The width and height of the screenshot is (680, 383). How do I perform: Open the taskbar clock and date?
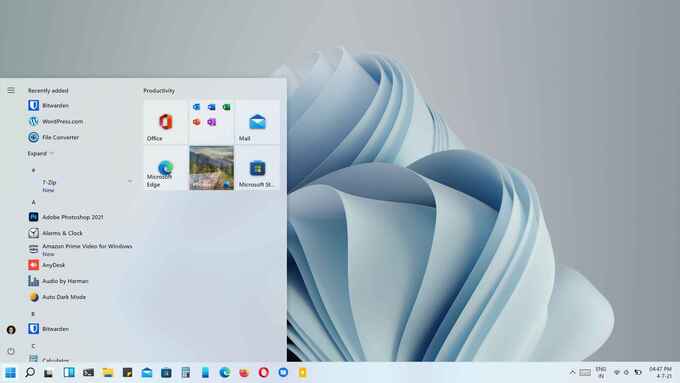tap(660, 373)
